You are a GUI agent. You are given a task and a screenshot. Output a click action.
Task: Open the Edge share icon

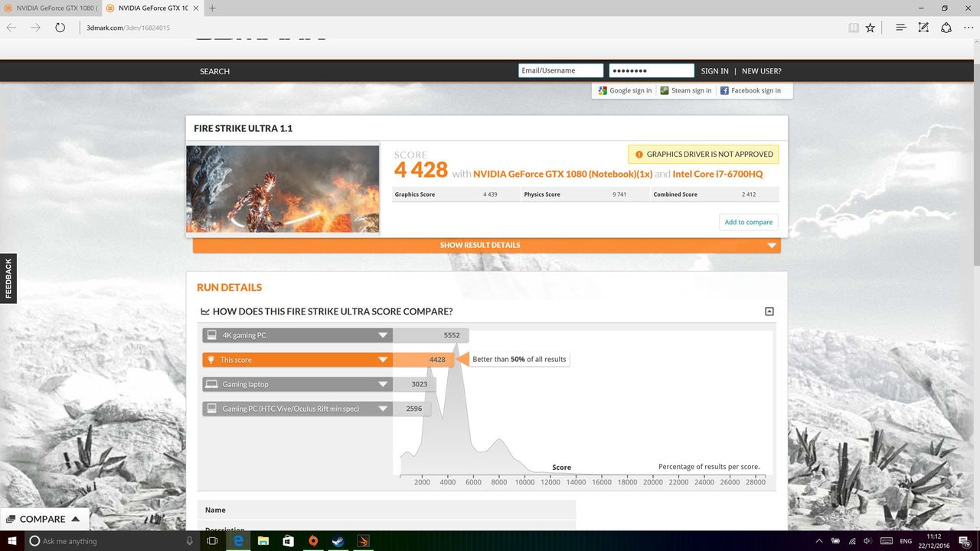click(x=946, y=28)
